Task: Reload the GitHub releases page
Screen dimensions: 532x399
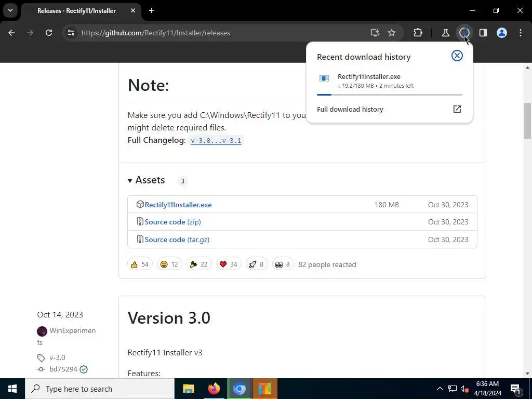Action: (49, 33)
